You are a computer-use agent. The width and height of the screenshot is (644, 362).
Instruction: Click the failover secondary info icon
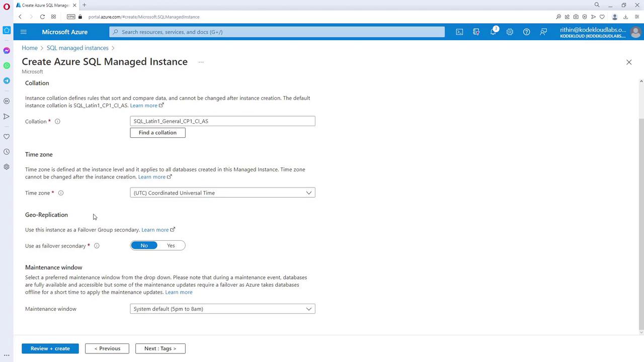97,246
